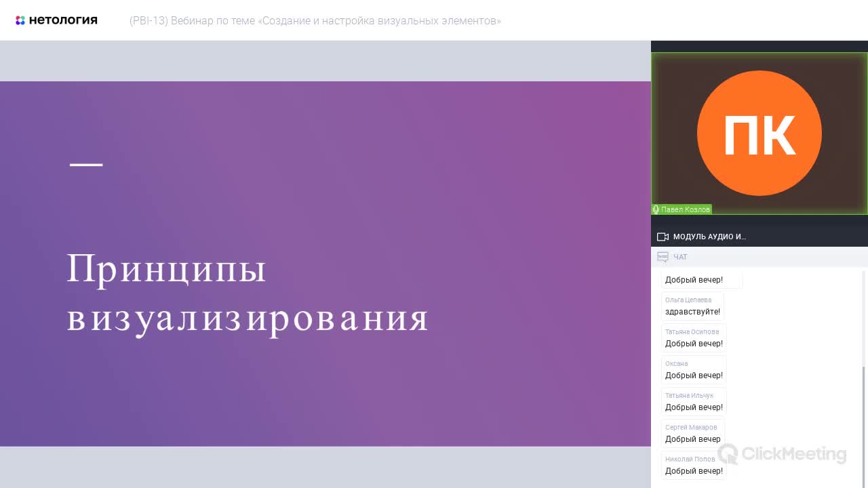Click Оксана's name in chat
This screenshot has height=488, width=868.
[676, 364]
